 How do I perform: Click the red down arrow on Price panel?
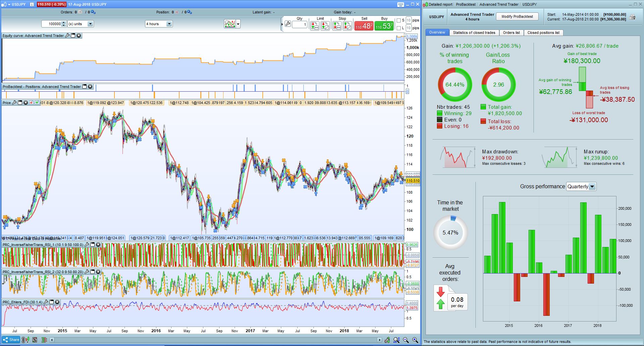[x=31, y=103]
